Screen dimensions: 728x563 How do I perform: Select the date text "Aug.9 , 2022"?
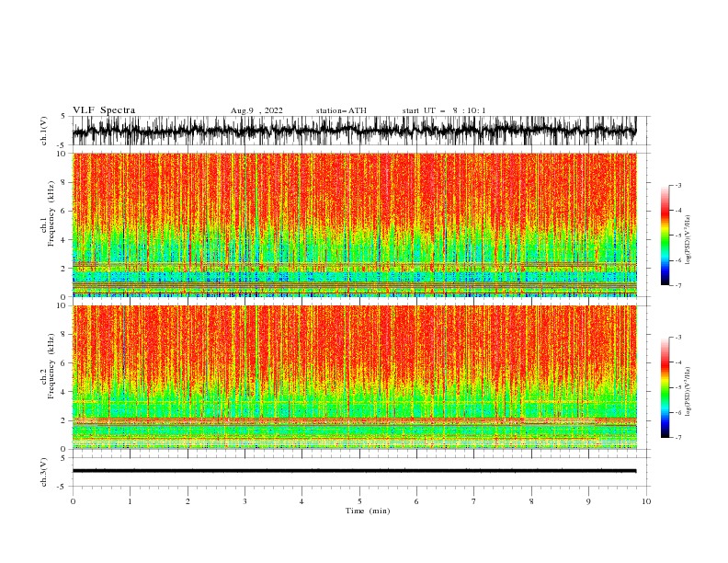(256, 110)
